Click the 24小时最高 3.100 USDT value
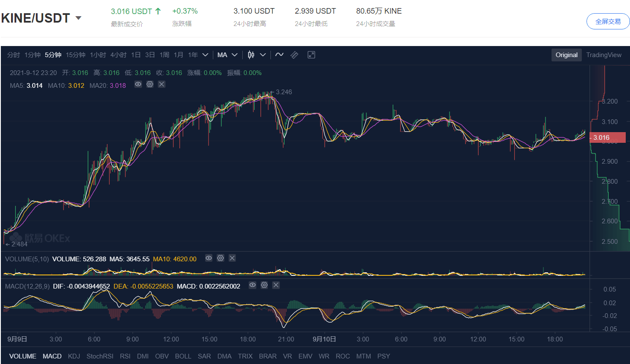630x364 pixels. 254,11
